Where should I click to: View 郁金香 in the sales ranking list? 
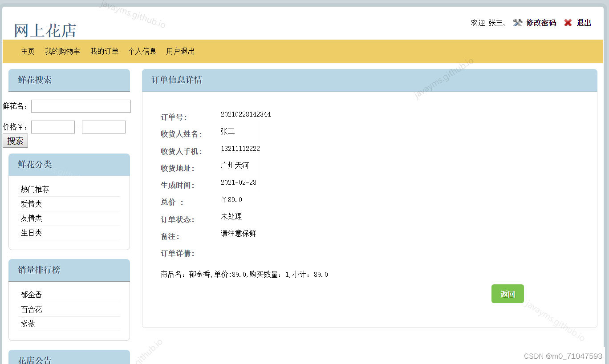coord(31,294)
